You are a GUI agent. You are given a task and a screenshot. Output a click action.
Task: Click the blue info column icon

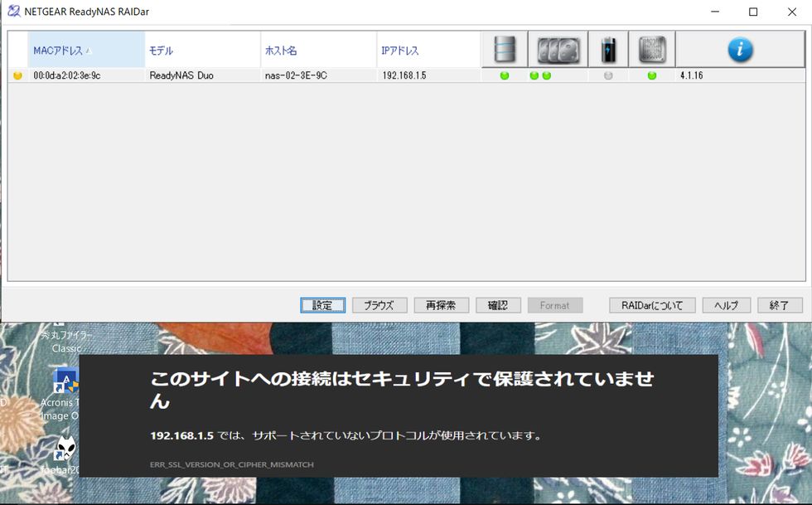coord(740,50)
